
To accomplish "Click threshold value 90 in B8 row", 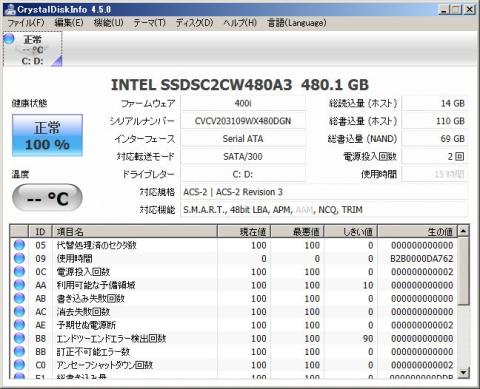I will pyautogui.click(x=368, y=339).
